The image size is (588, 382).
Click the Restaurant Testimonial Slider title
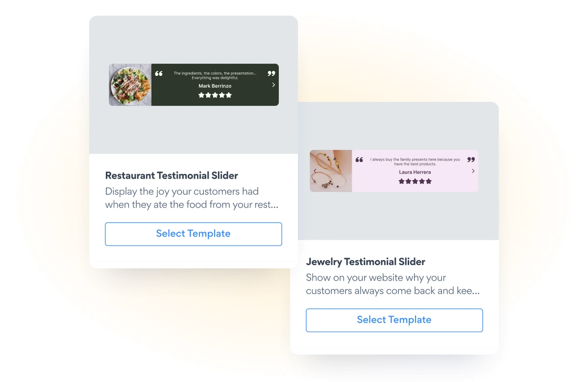coord(171,175)
